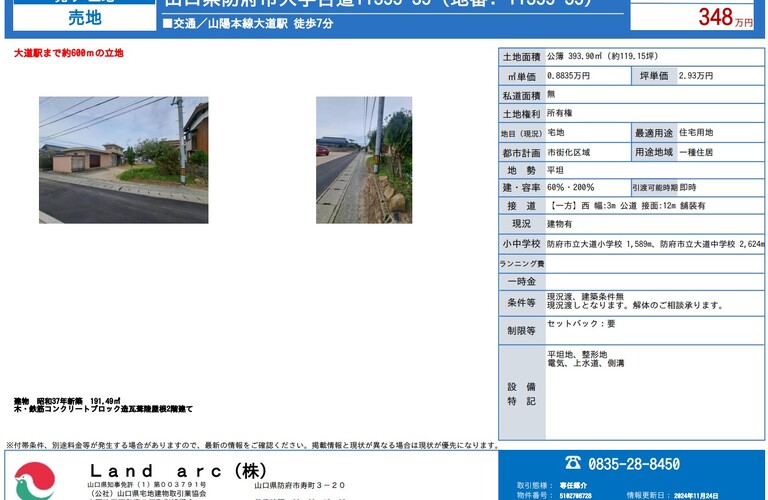Image resolution: width=768 pixels, height=500 pixels.
Task: Click the 取引態様 value 専任媒介
Action: coord(573,485)
